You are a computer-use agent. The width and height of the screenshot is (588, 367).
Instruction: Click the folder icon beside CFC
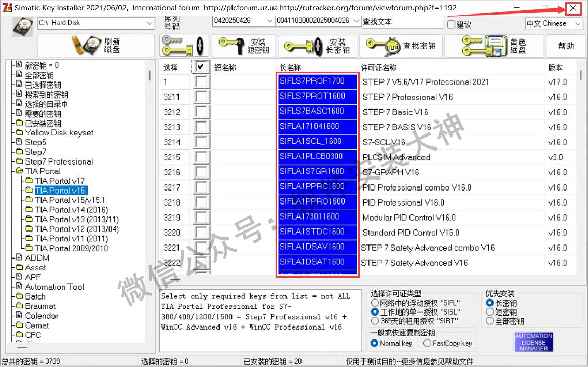pos(20,335)
